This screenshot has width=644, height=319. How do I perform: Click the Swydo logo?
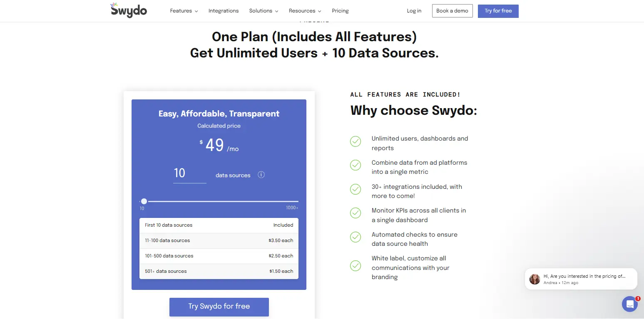[x=129, y=10]
